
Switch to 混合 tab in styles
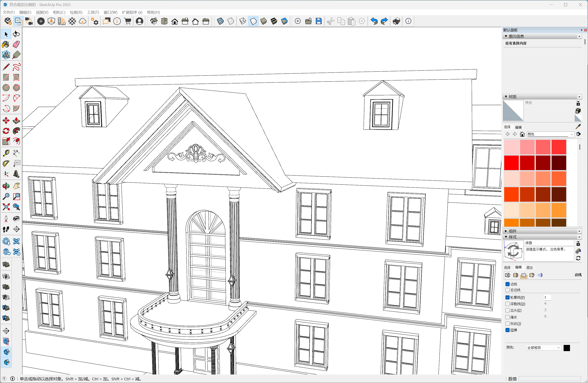coord(529,268)
